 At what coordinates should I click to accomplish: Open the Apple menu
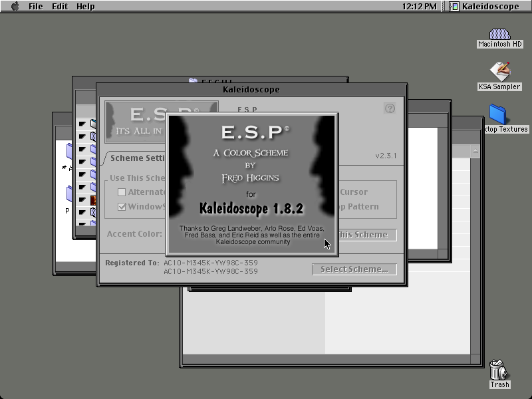[15, 7]
